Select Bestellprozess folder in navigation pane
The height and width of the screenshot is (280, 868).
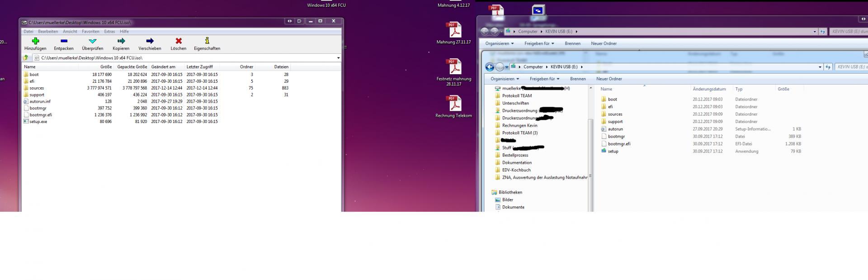(x=512, y=155)
